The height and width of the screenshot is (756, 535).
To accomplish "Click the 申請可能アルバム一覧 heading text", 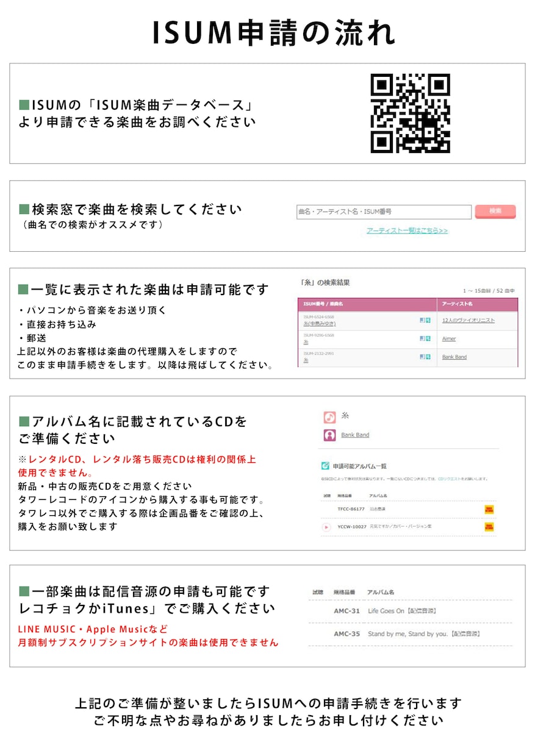I will (x=359, y=466).
